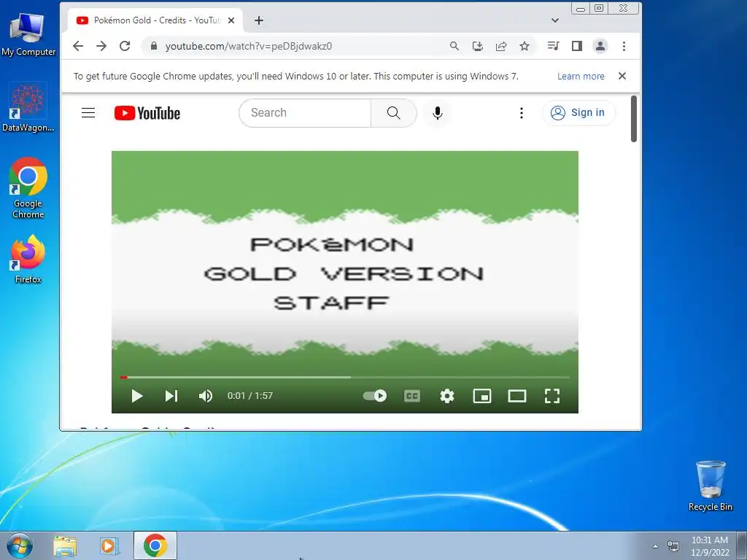Open the zoom magnifier in address bar

click(x=454, y=46)
